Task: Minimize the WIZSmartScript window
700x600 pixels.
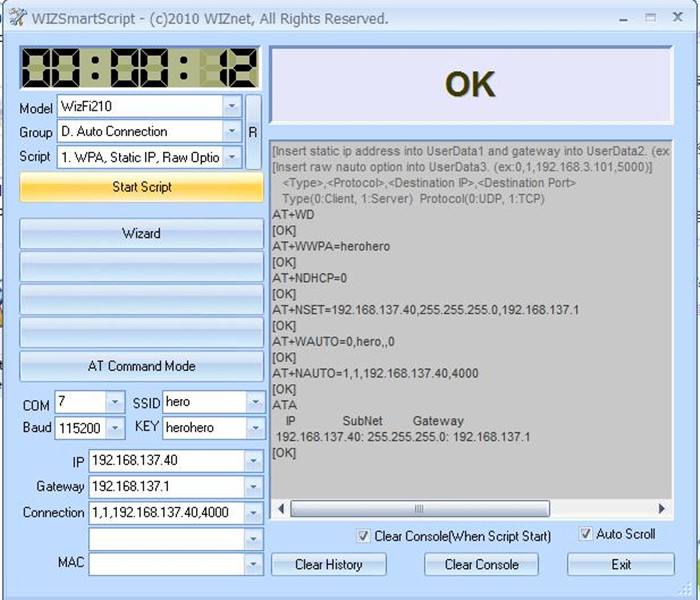Action: click(x=624, y=18)
